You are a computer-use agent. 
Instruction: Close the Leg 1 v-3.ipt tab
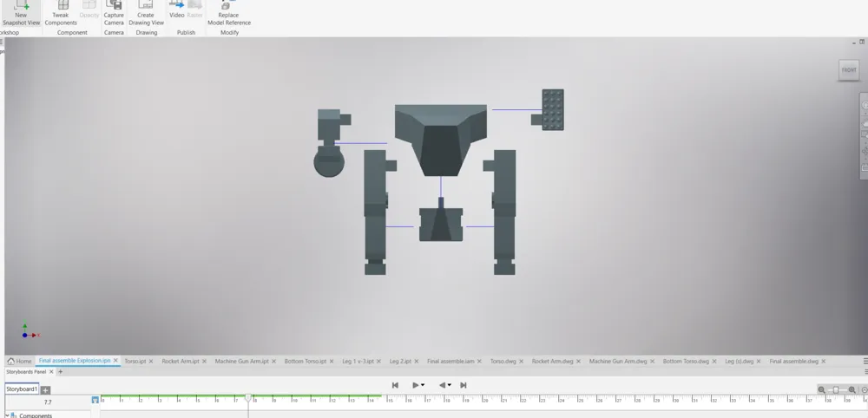pyautogui.click(x=378, y=361)
